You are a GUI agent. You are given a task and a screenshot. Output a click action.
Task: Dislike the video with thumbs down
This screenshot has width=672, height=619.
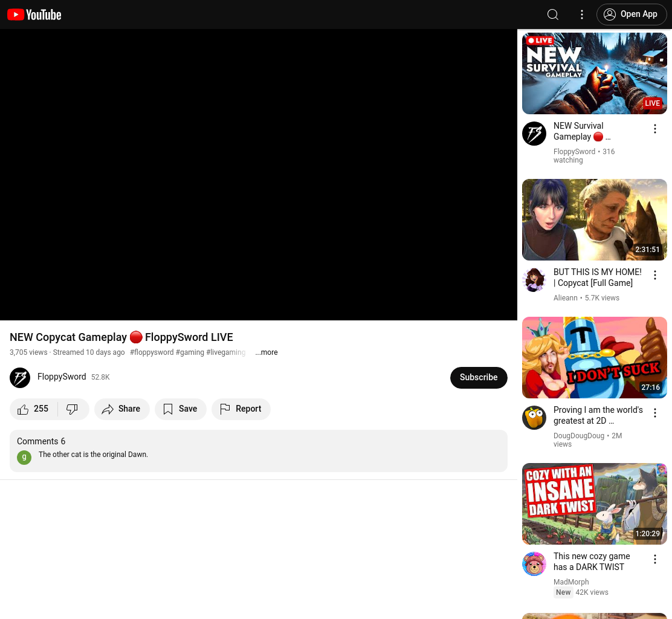click(x=73, y=409)
